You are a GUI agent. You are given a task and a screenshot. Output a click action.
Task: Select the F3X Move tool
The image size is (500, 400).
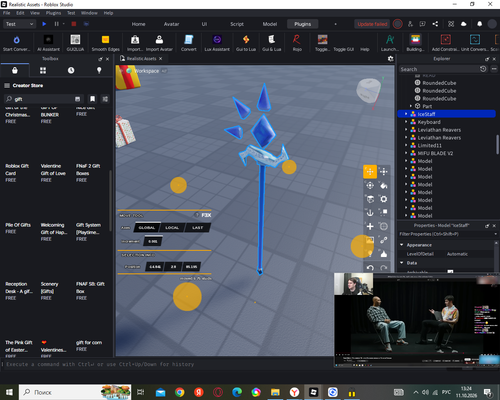370,172
